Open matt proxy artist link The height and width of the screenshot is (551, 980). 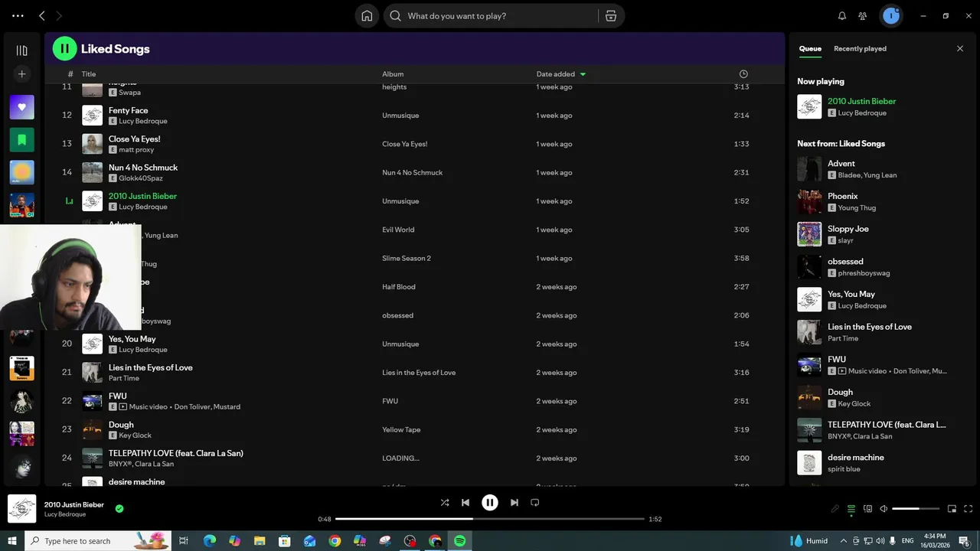[x=136, y=150]
